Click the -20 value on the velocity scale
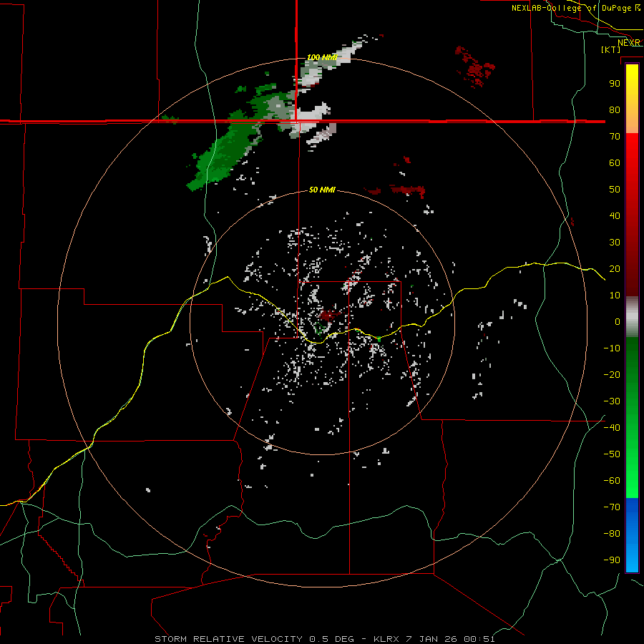 pyautogui.click(x=612, y=374)
